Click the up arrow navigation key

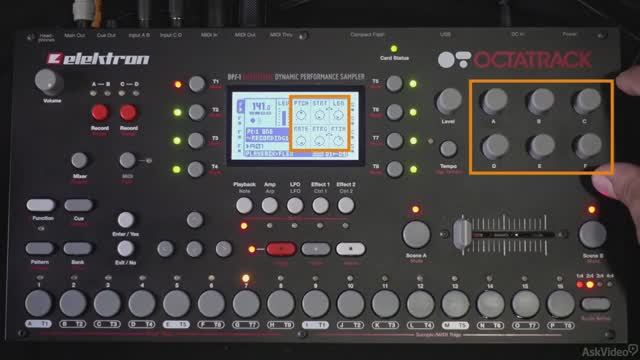(x=195, y=220)
